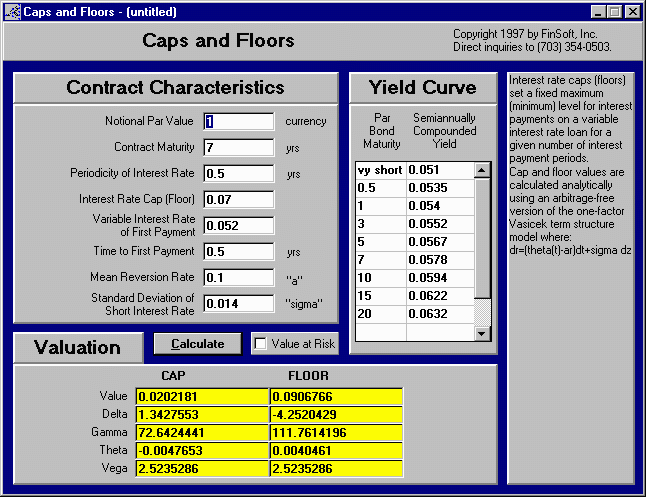Click the CAP Value result 0.0202181

click(202, 396)
